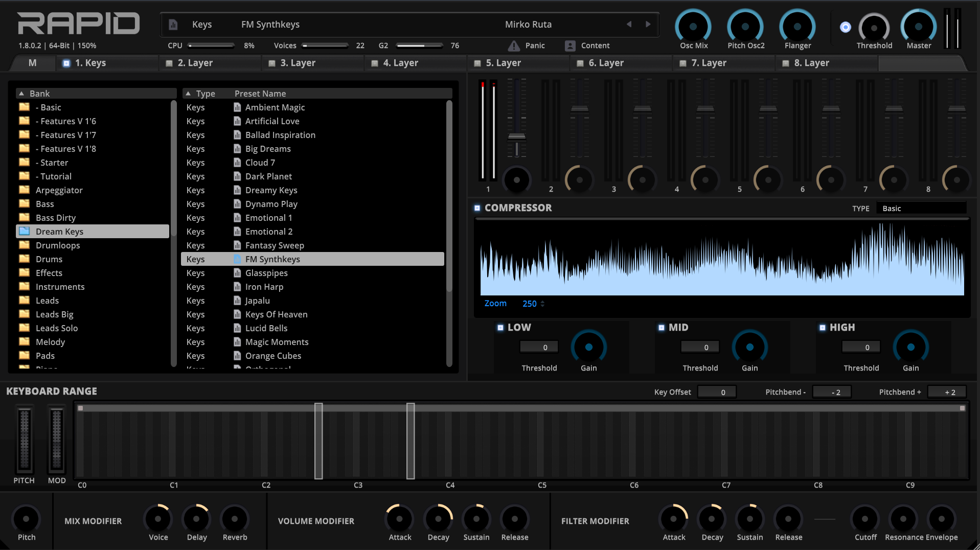Switch to the 8. Layer tab
The image size is (980, 550).
pyautogui.click(x=827, y=63)
